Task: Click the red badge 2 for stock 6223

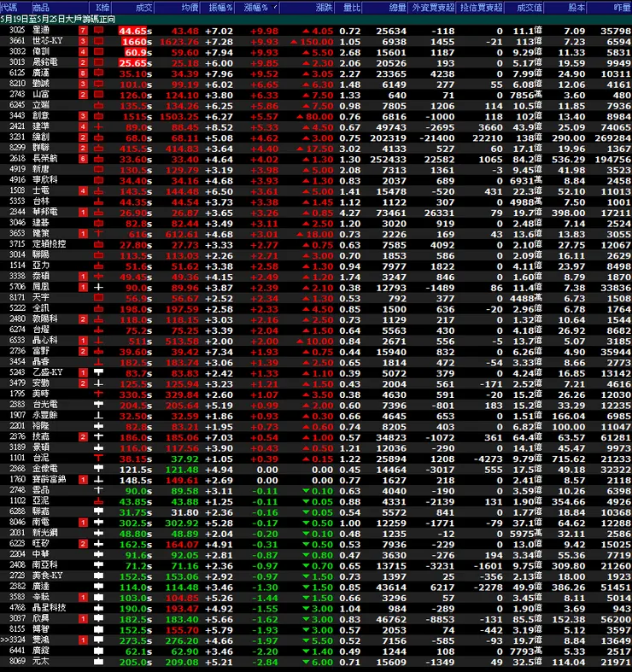Action: coord(83,544)
